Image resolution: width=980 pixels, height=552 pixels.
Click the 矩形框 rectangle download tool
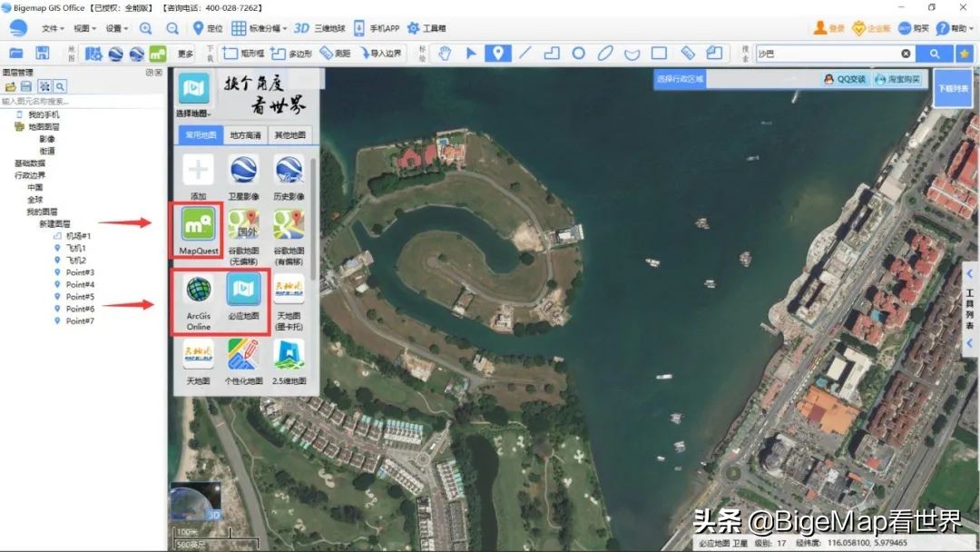point(242,54)
